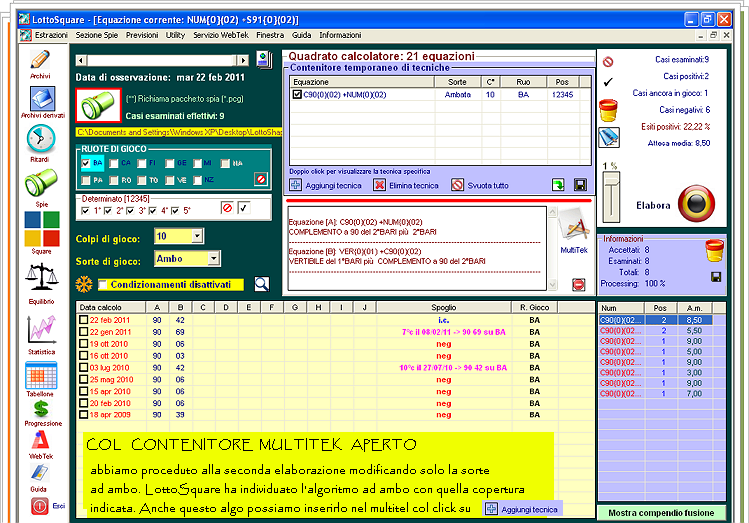
Task: Open the WebTek icon
Action: point(41,440)
